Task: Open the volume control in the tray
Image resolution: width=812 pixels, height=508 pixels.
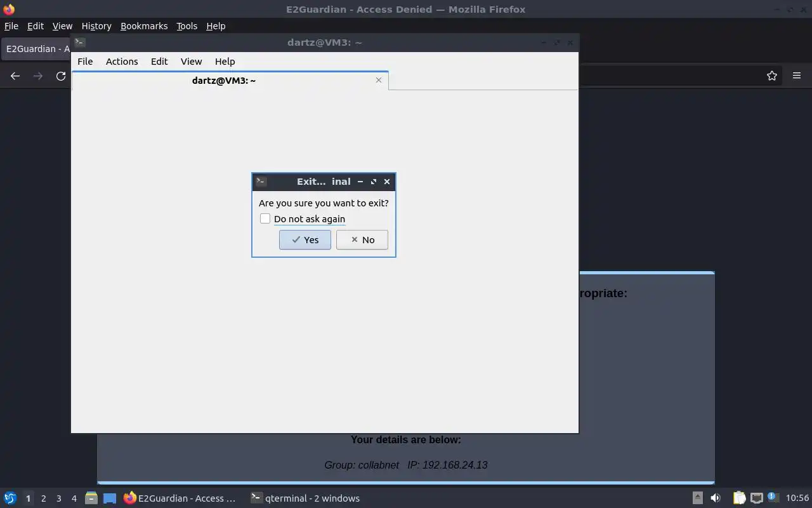Action: coord(716,498)
